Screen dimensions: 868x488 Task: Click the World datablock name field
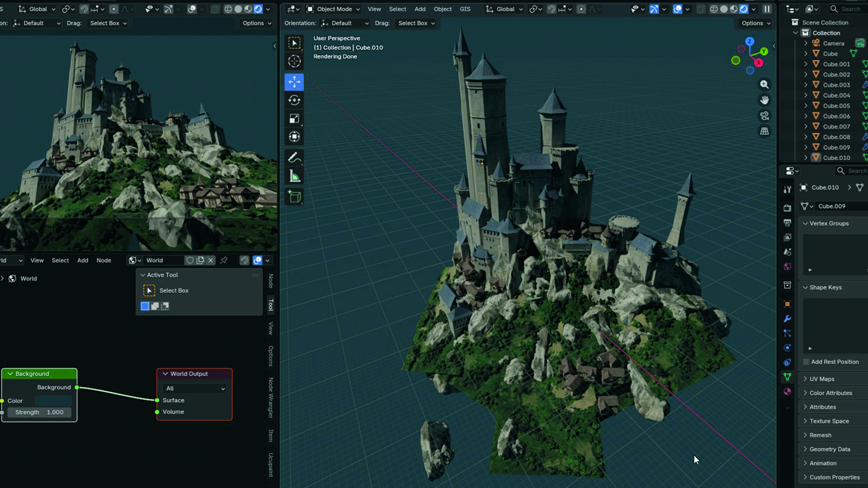164,260
